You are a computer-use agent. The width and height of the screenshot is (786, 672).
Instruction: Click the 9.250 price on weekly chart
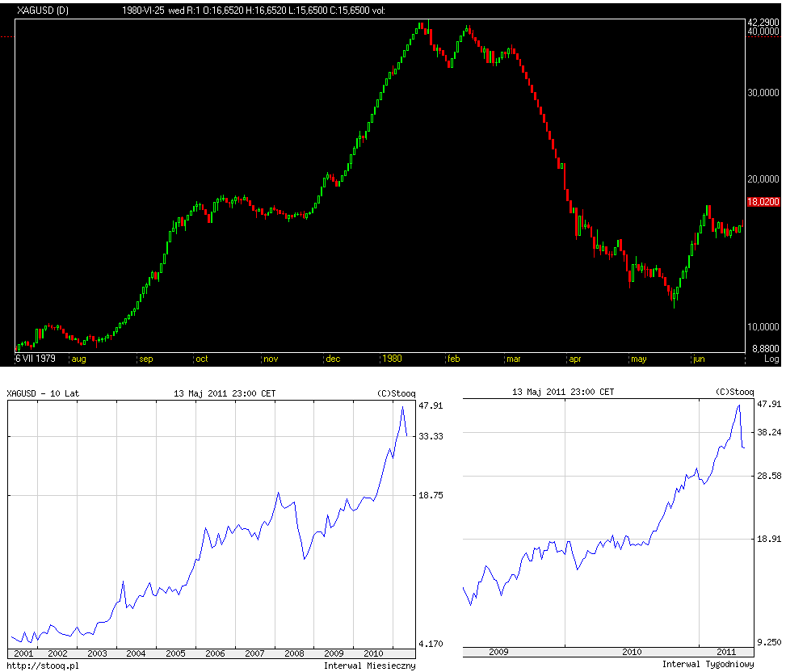coord(769,642)
